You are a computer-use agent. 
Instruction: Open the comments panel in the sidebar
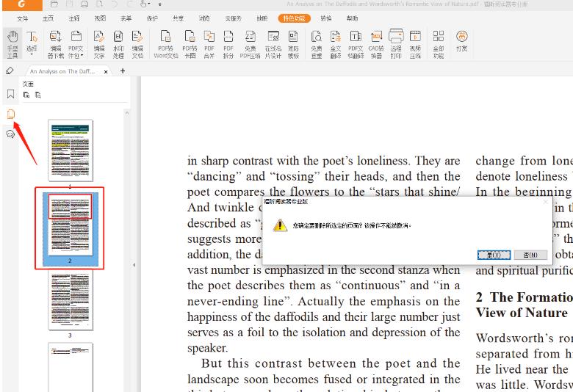point(10,134)
